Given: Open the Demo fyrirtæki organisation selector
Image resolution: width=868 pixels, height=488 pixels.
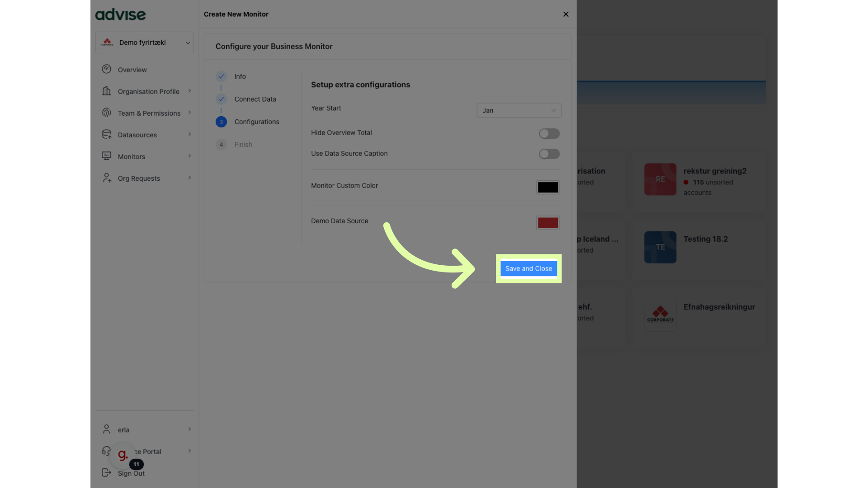Looking at the screenshot, I should pyautogui.click(x=145, y=42).
